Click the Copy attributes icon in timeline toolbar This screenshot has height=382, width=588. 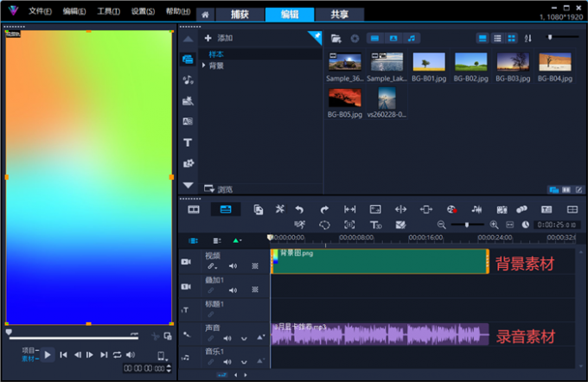pos(258,209)
